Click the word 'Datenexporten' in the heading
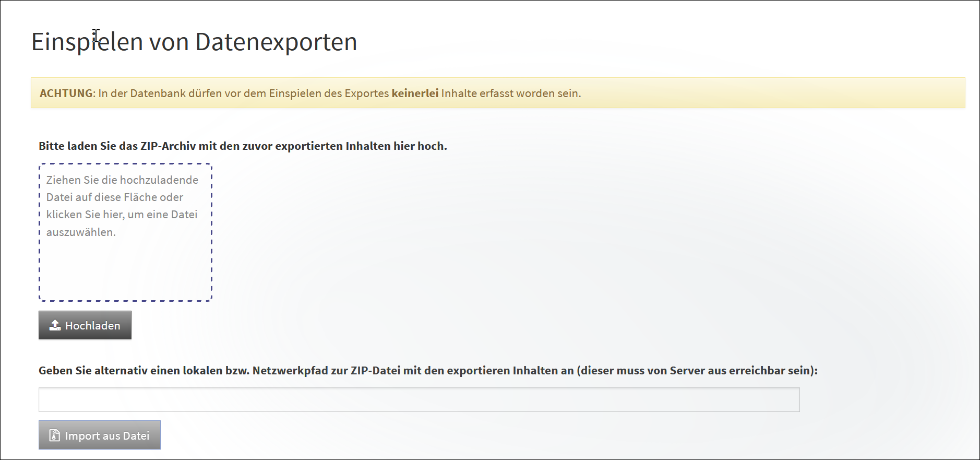 pos(276,42)
